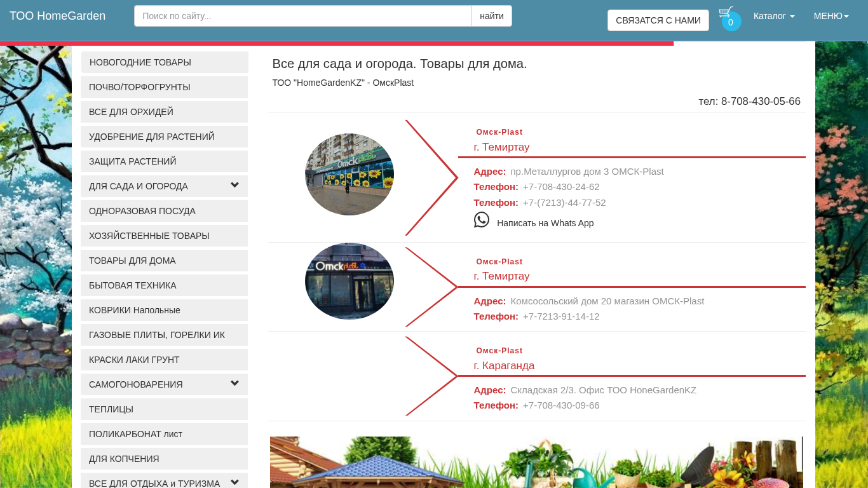Click the 'Все для сада и огорода' heading

[400, 64]
